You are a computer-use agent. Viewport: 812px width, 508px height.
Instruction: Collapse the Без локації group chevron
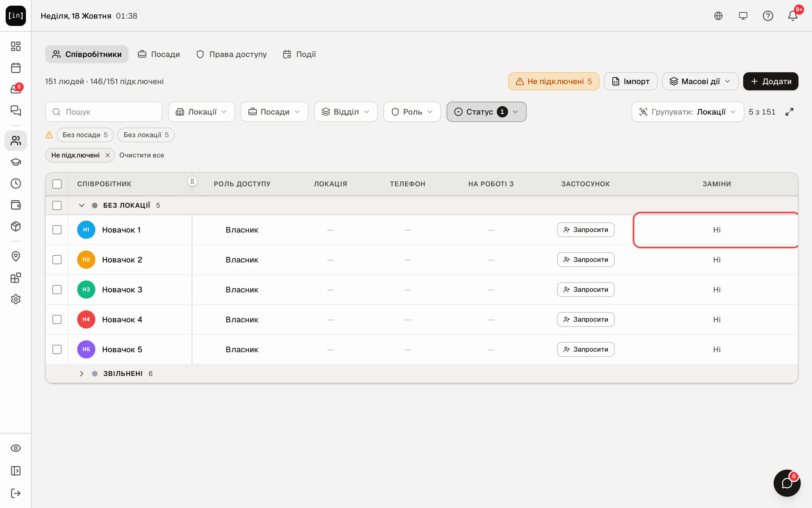point(81,205)
